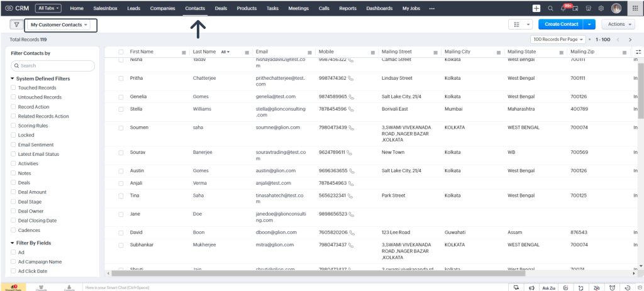Tick the select-all checkbox in table header
Image resolution: width=644 pixels, height=291 pixels.
point(121,52)
